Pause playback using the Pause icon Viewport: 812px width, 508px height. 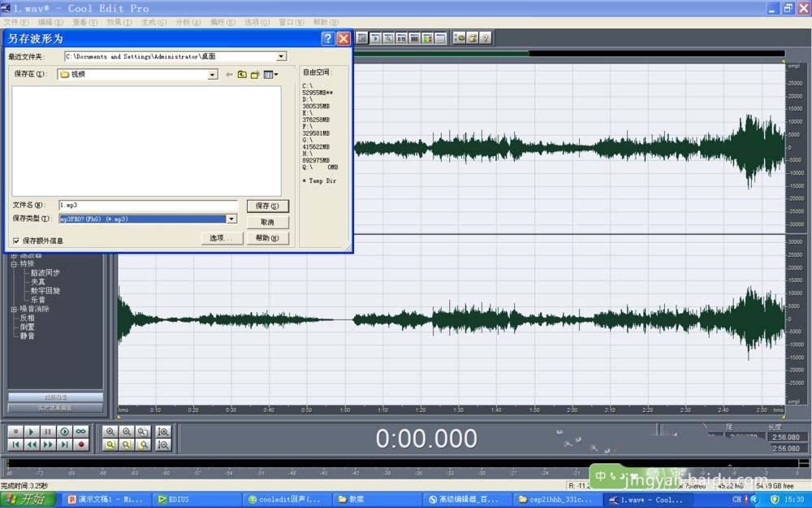click(x=46, y=430)
